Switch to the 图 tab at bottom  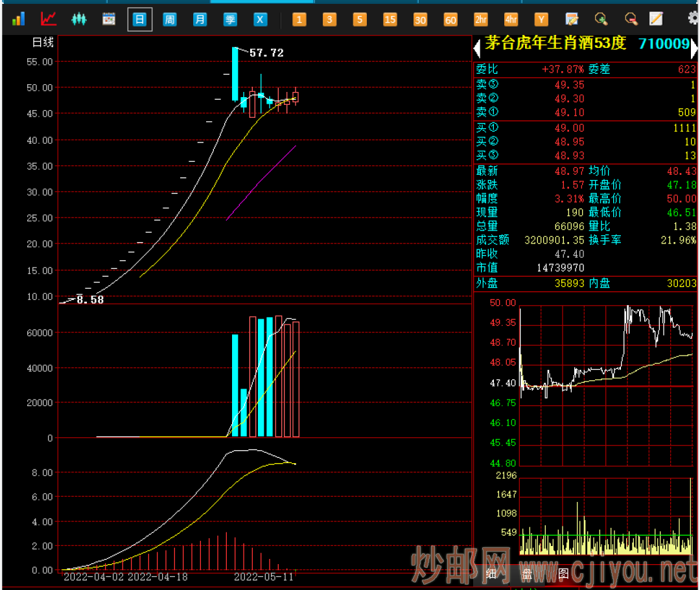point(563,574)
